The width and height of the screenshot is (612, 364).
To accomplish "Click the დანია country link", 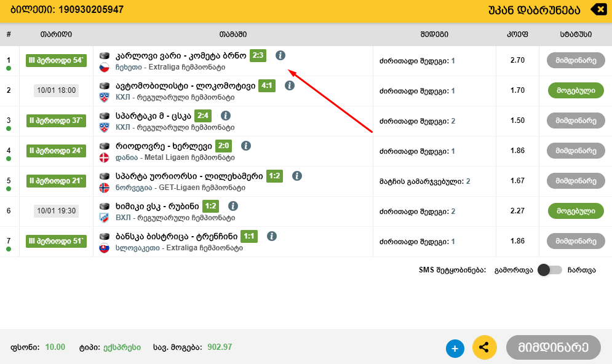I will point(127,157).
